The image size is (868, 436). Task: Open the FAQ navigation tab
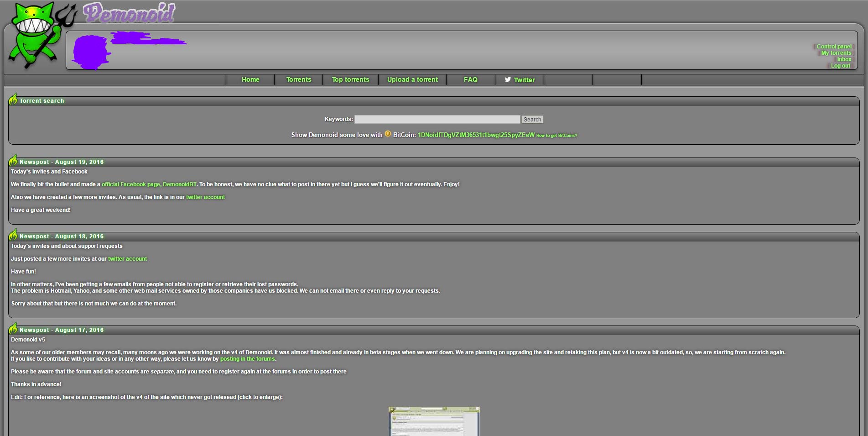tap(471, 79)
